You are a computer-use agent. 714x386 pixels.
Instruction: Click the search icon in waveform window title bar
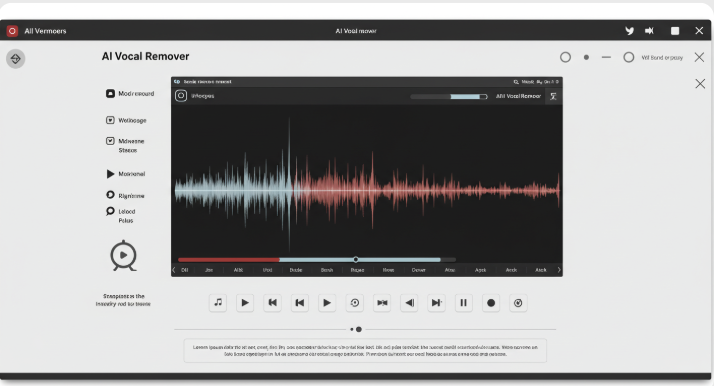coord(516,82)
